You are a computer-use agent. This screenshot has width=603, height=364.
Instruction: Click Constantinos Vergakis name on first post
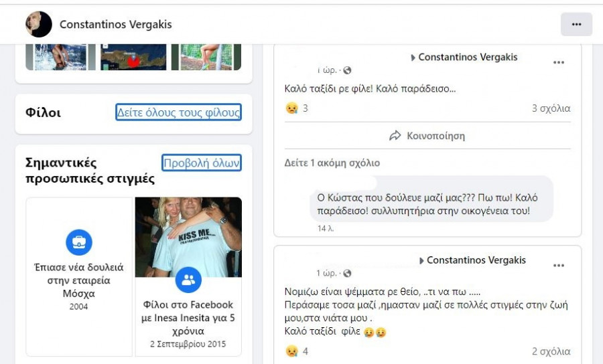pyautogui.click(x=468, y=58)
